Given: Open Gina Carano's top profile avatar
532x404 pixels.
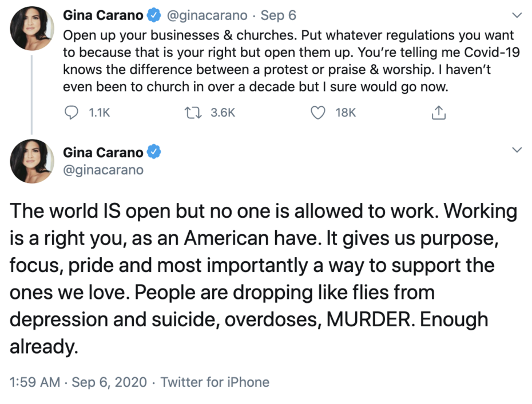Looking at the screenshot, I should 32,28.
